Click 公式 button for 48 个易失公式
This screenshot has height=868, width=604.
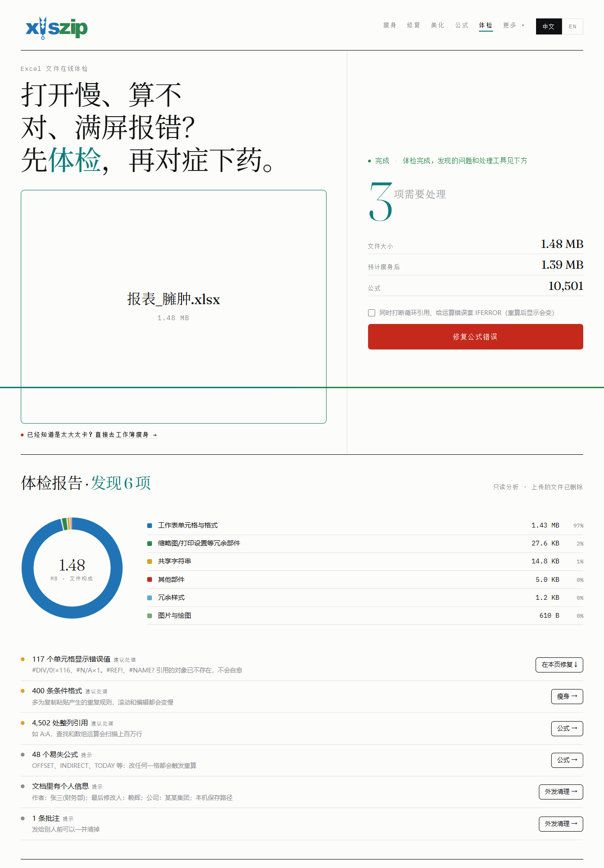[567, 760]
